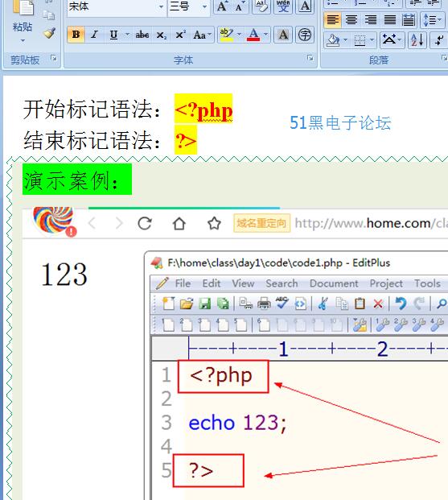Click the sort A-Z icon
The height and width of the screenshot is (500, 448).
417,40
